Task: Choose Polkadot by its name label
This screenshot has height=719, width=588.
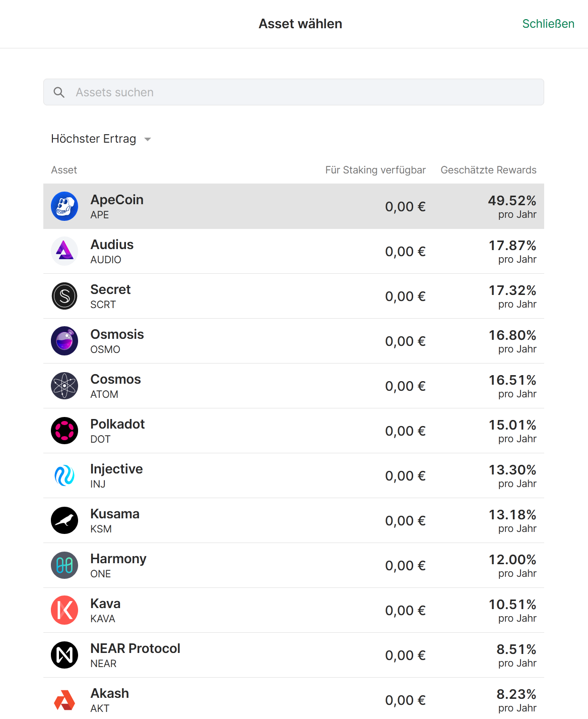Action: tap(117, 424)
